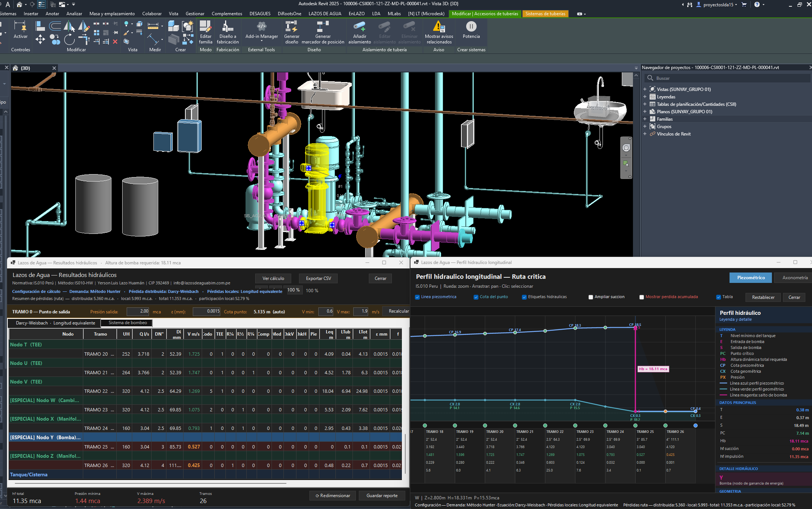812x509 pixels.
Task: Select the Rotate tool in Modificar panel
Action: coord(69,39)
